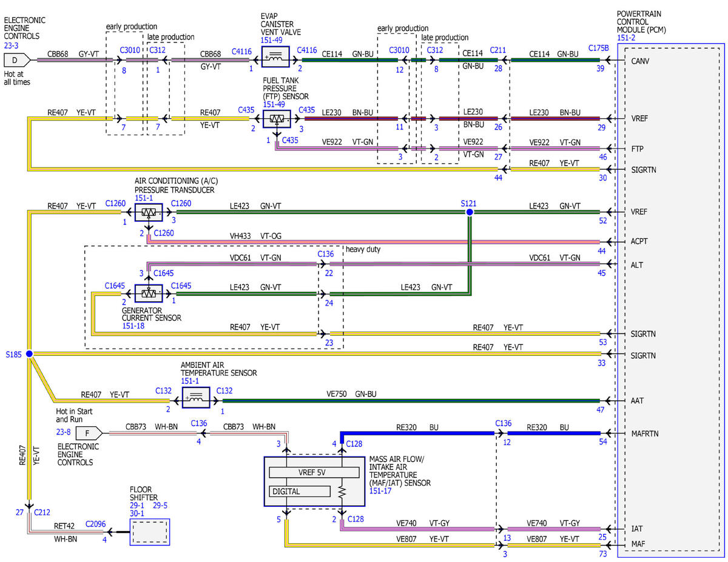Select the generator current sensor symbol
Image resolution: width=728 pixels, height=562 pixels.
(x=148, y=293)
